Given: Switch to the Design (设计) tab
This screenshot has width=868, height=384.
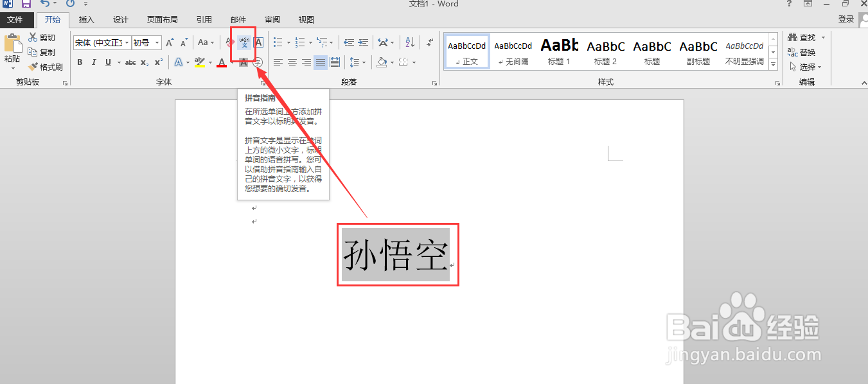Looking at the screenshot, I should tap(120, 20).
